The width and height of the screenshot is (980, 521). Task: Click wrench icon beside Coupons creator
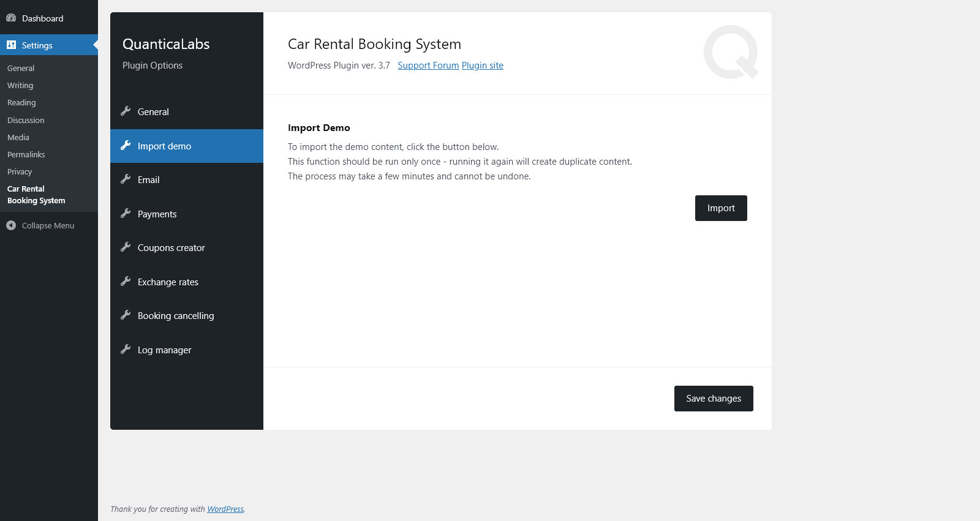coord(126,247)
